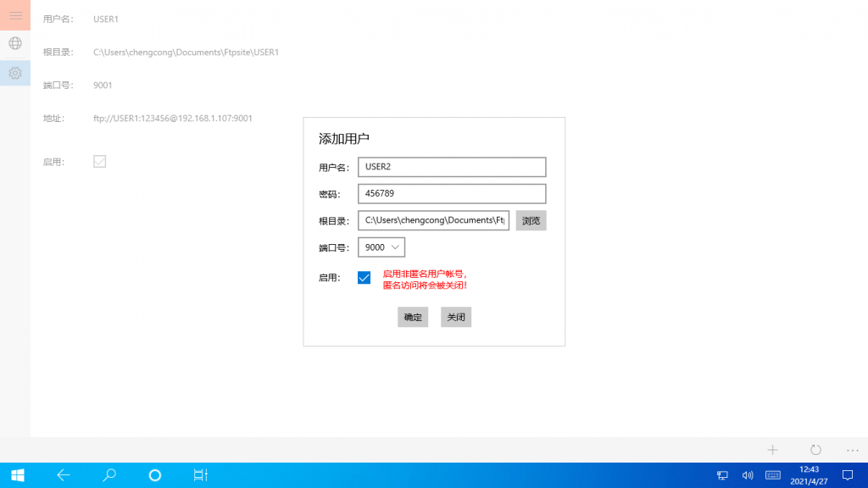This screenshot has width=868, height=488.
Task: Click the 用户名 field containing USER2
Action: tap(452, 167)
